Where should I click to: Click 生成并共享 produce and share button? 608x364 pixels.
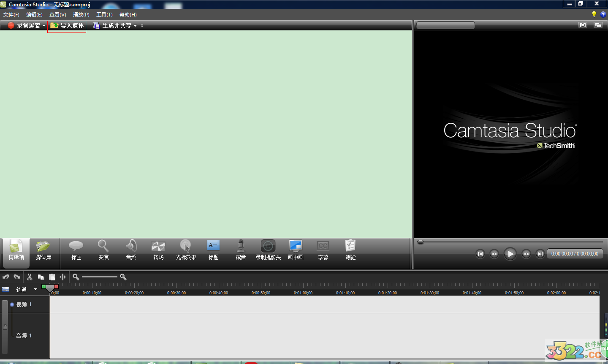[113, 25]
